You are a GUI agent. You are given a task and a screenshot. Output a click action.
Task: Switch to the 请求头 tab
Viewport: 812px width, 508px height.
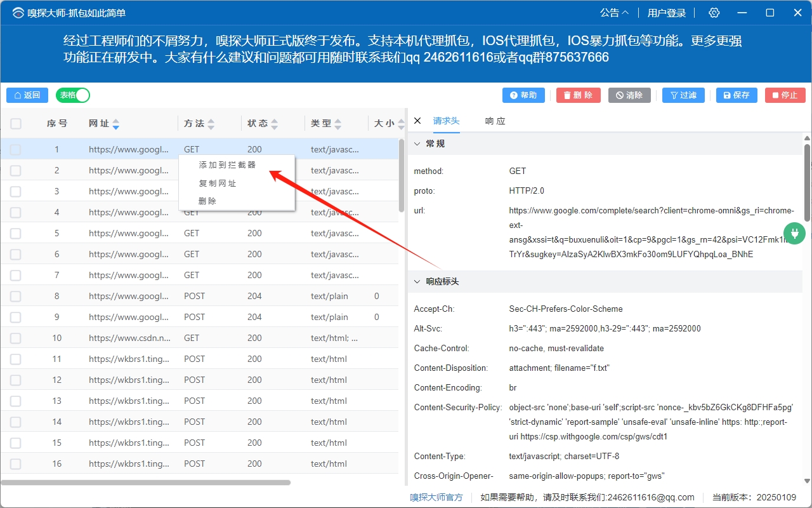coord(447,121)
